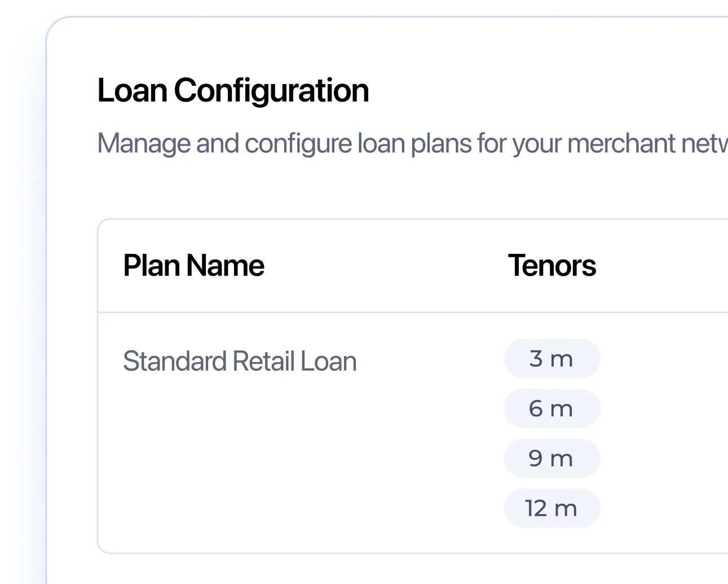Screen dimensions: 728x584
Task: Click empty cell space below Standard Retail Loan
Action: coord(240,463)
